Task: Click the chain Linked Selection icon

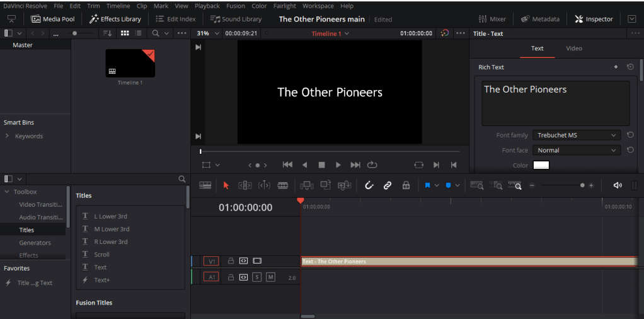Action: (388, 185)
